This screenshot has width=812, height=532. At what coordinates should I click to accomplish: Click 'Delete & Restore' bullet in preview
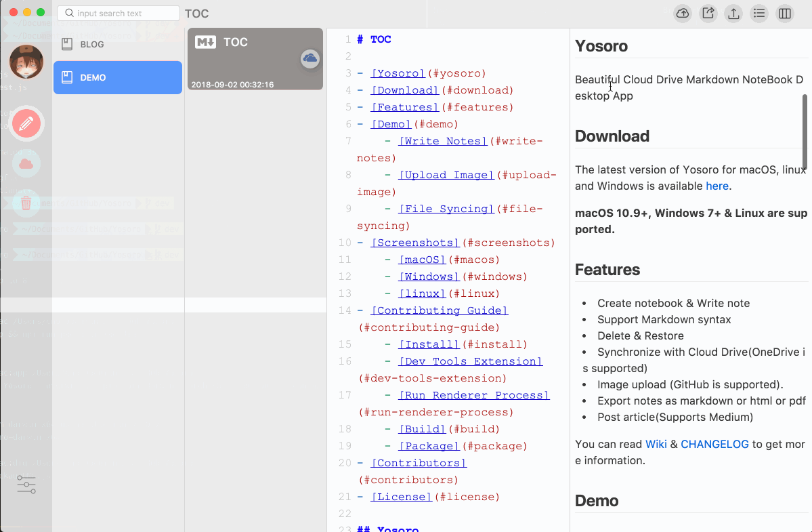640,335
